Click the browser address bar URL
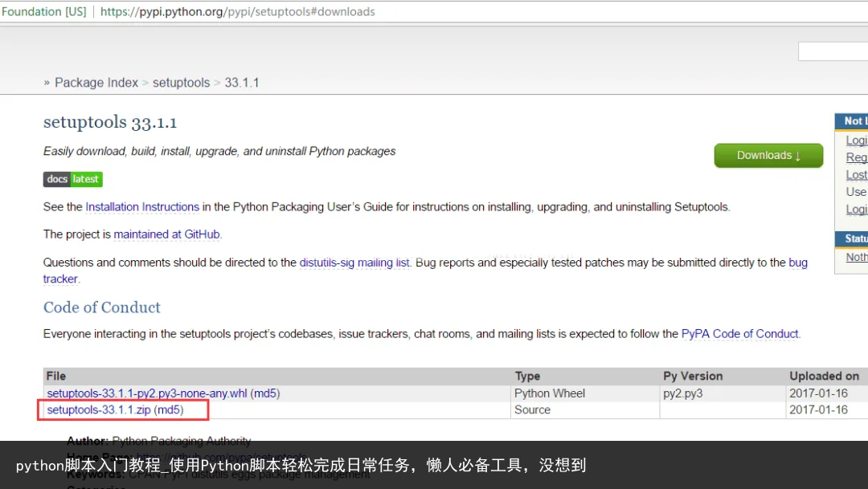The image size is (868, 489). tap(237, 11)
